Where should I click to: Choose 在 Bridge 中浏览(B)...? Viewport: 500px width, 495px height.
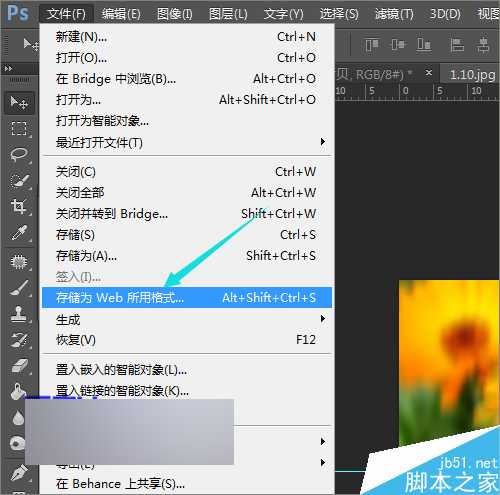point(187,79)
